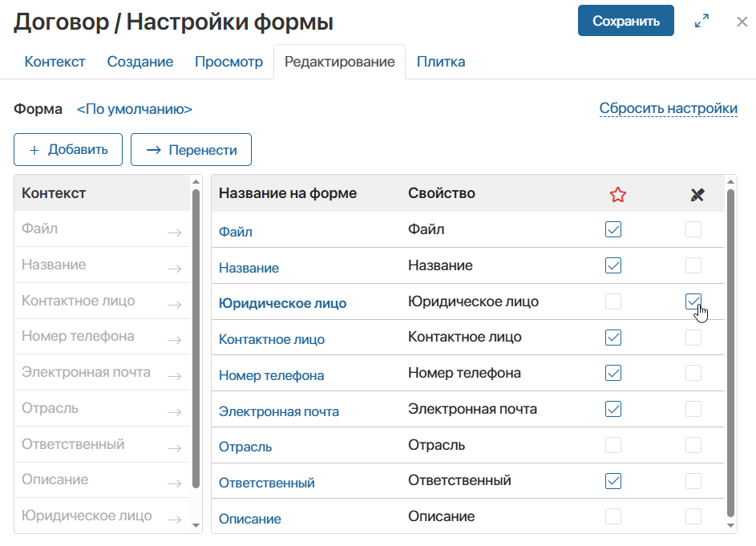756x546 pixels.
Task: Toggle the non-editable checkbox for Юридическое лицо
Action: click(694, 301)
